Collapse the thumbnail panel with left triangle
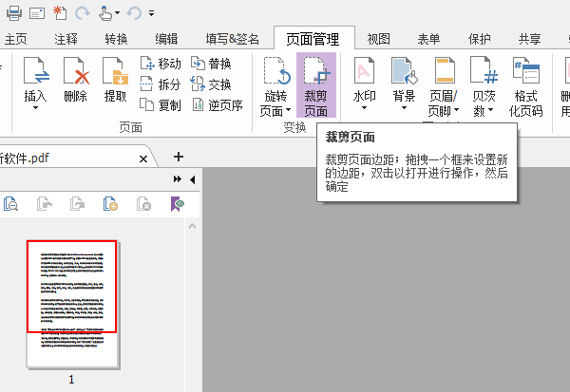Image resolution: width=570 pixels, height=392 pixels. 193,179
